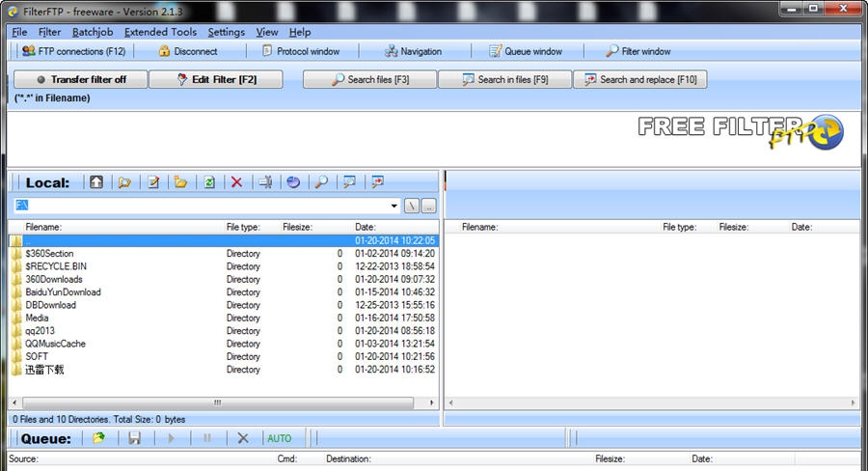The width and height of the screenshot is (868, 471).
Task: Click the pie chart disk usage icon
Action: pos(293,181)
